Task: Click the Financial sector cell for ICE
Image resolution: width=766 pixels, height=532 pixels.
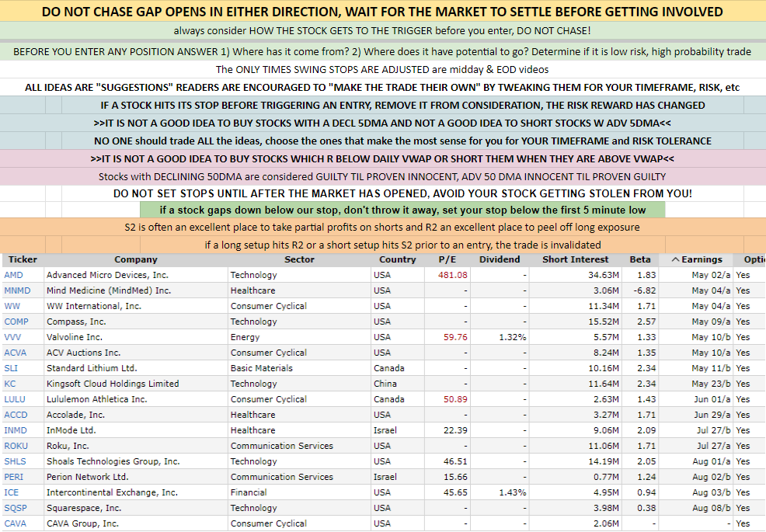Action: point(299,492)
